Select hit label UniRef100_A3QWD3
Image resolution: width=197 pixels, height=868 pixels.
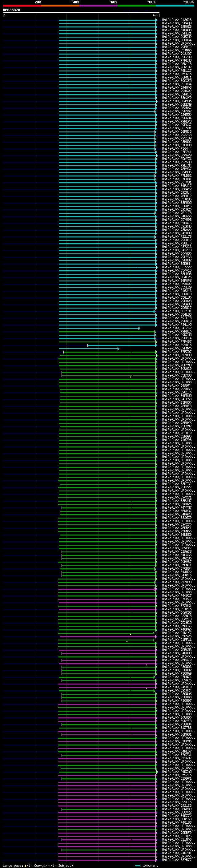tap(177, 667)
